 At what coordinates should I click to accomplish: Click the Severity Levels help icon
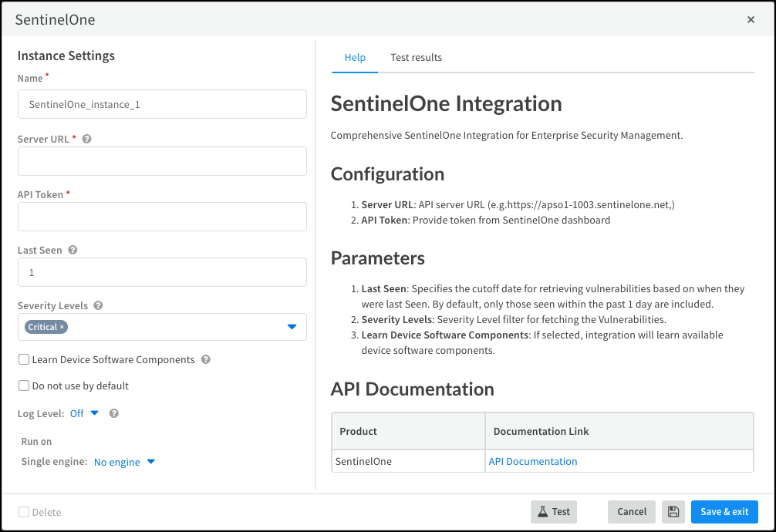point(99,306)
